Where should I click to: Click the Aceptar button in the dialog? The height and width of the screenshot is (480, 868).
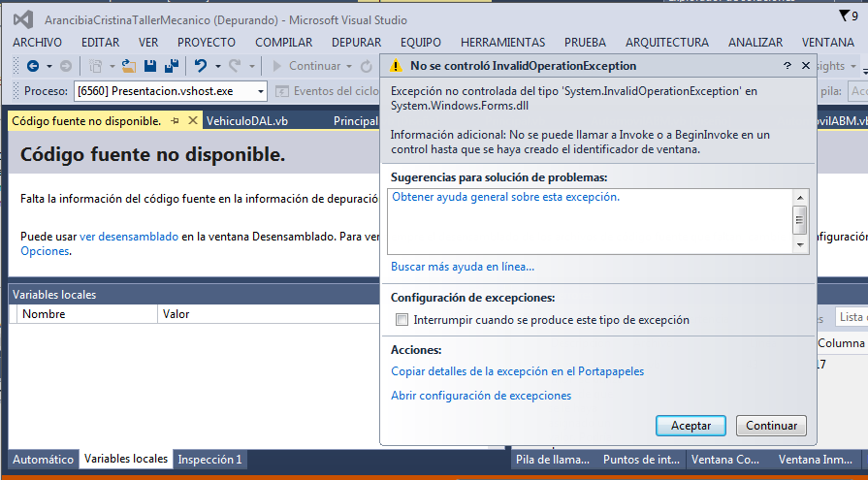(691, 426)
